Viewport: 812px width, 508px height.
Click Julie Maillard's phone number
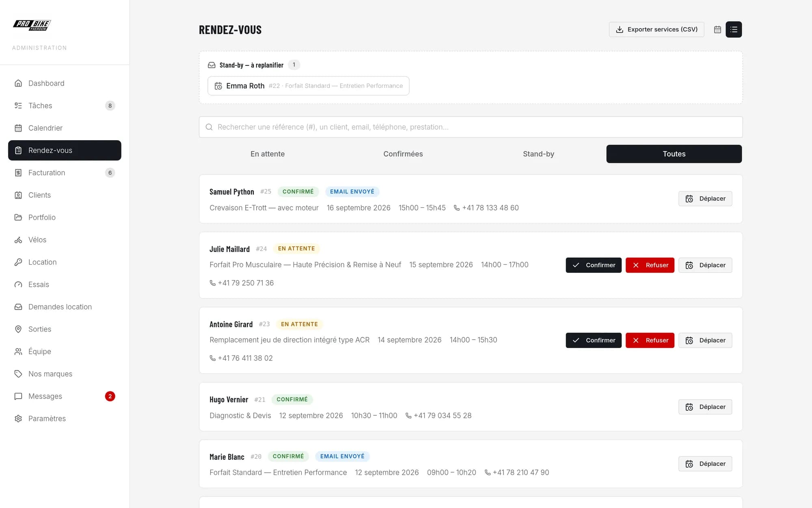point(242,283)
